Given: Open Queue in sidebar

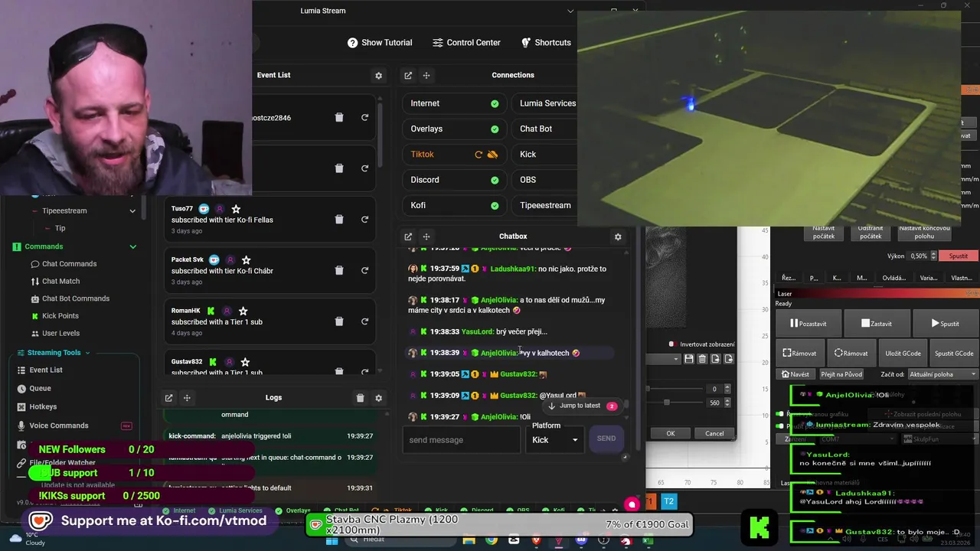Looking at the screenshot, I should point(40,389).
